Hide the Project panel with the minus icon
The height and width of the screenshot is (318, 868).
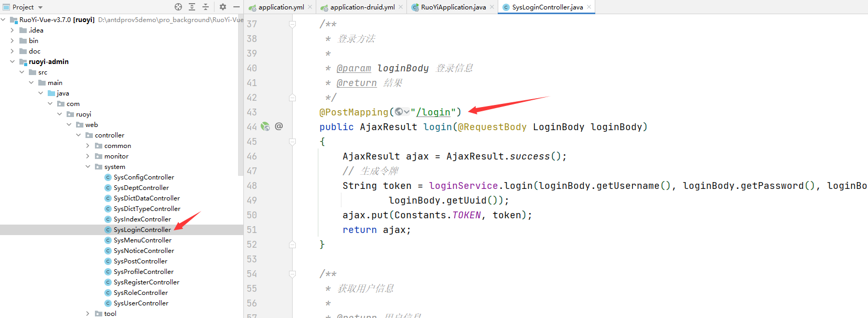[237, 7]
